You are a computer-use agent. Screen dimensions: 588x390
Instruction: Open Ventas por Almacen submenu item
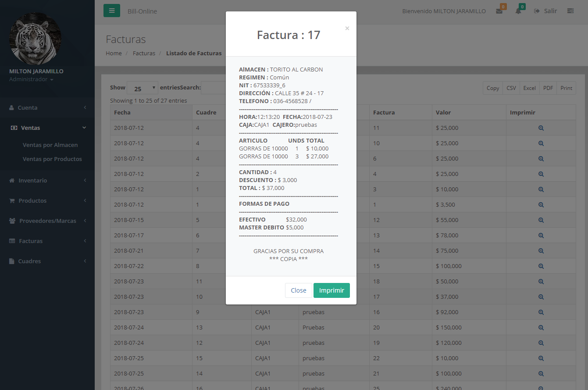click(x=50, y=145)
